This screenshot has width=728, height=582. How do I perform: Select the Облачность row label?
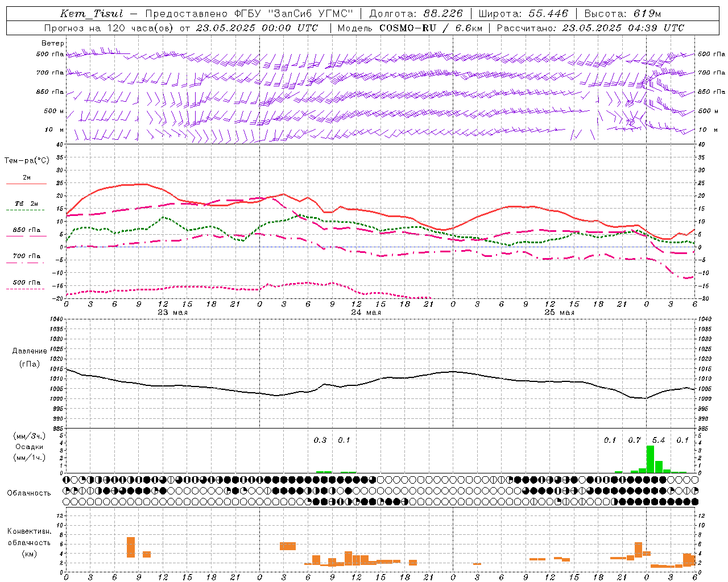pyautogui.click(x=29, y=493)
